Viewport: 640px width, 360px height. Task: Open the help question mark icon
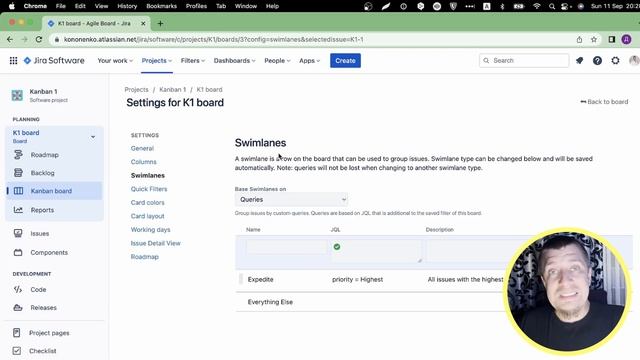[597, 60]
